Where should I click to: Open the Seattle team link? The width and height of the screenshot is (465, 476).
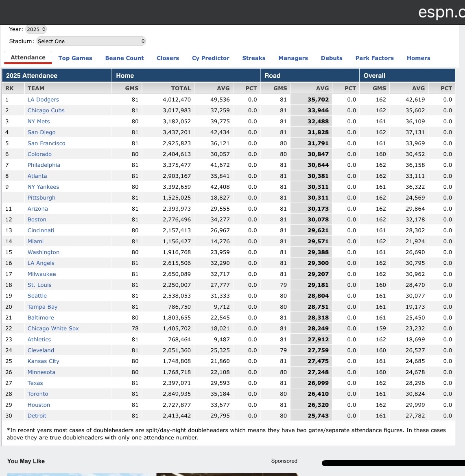pos(37,296)
